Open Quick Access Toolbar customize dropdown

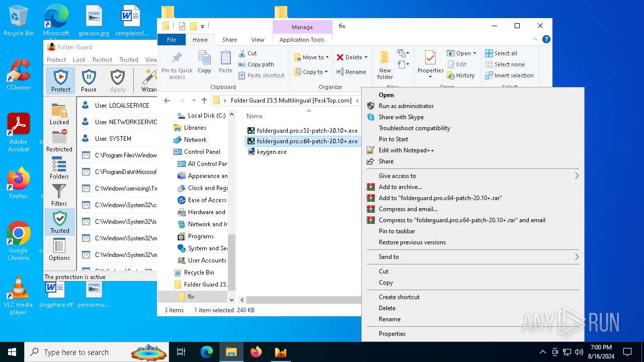click(x=202, y=26)
